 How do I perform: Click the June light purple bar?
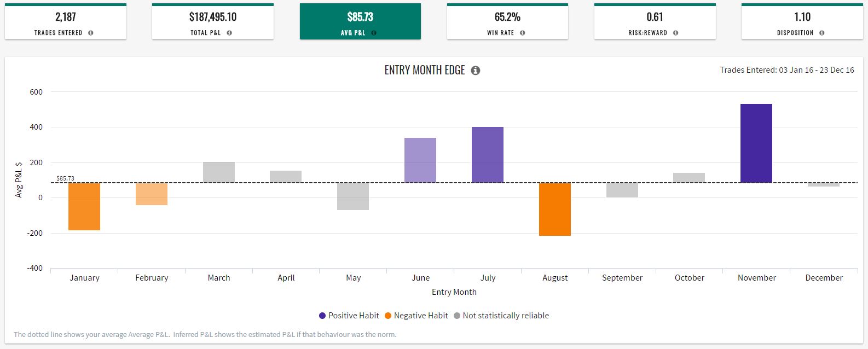click(420, 160)
